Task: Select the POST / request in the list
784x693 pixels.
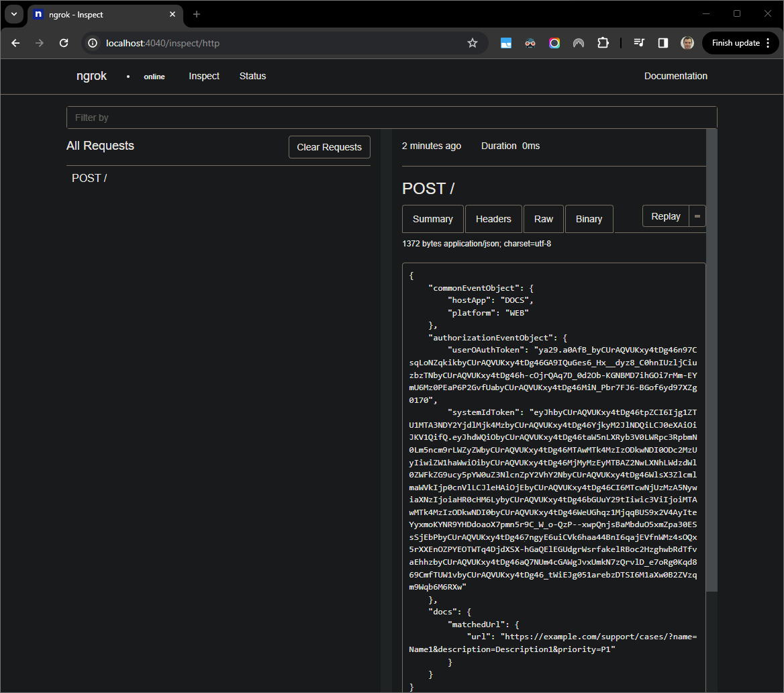Action: 89,177
